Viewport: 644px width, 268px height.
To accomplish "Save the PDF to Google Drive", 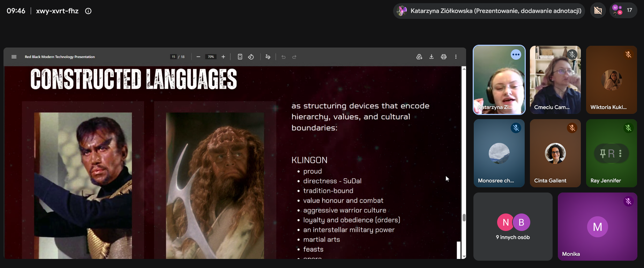I will tap(419, 57).
